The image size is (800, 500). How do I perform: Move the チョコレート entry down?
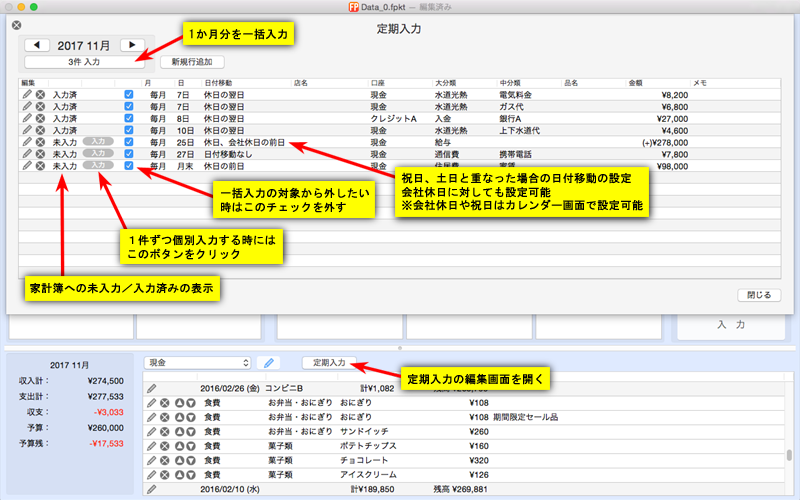coord(190,461)
